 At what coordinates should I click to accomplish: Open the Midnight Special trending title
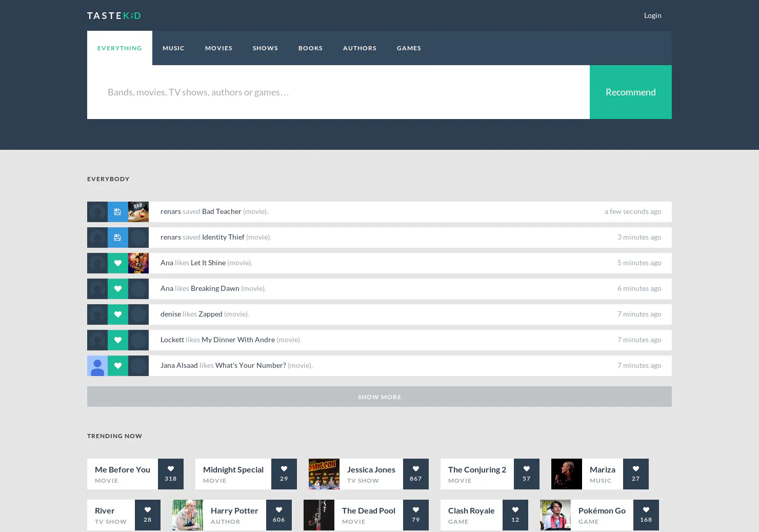233,469
